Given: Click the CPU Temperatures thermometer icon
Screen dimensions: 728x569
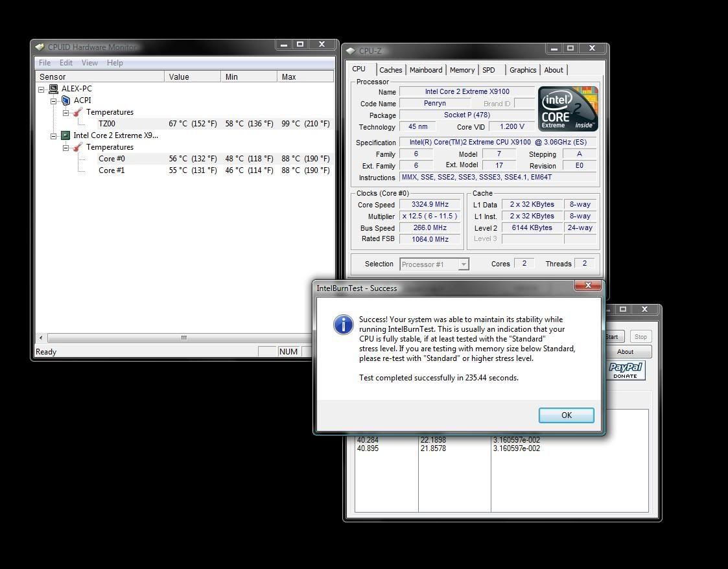Looking at the screenshot, I should pyautogui.click(x=78, y=147).
